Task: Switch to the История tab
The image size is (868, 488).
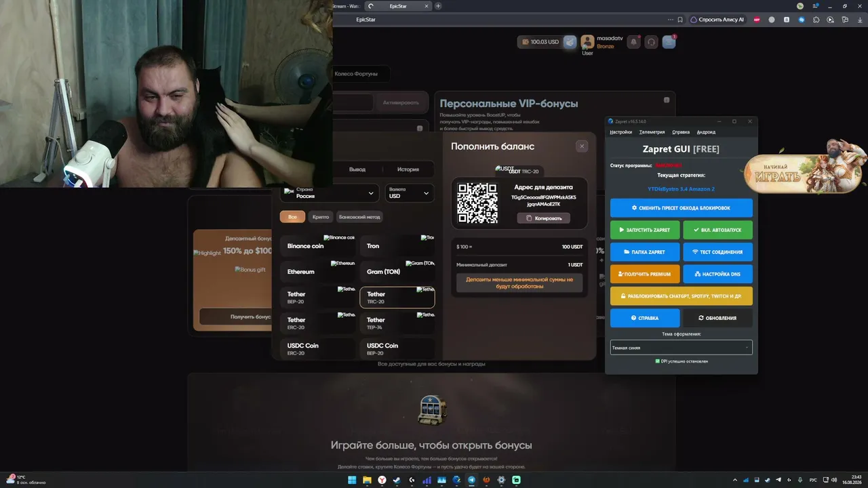Action: [408, 169]
